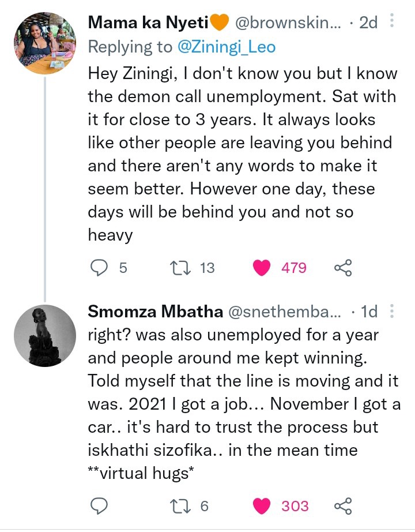This screenshot has height=532, width=415.
Task: Reply to Smomza Mbatha's tweet
Action: (99, 506)
